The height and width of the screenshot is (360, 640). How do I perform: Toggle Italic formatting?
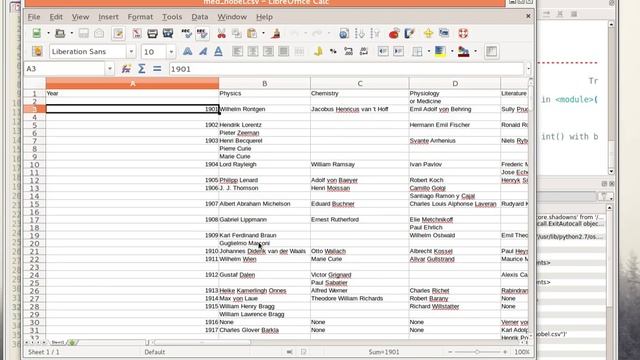point(203,51)
